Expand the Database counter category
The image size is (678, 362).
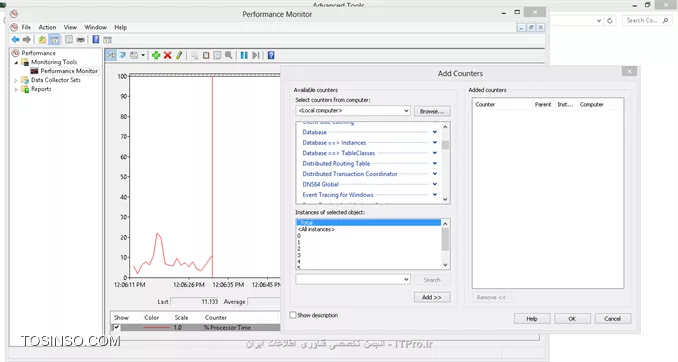[435, 132]
